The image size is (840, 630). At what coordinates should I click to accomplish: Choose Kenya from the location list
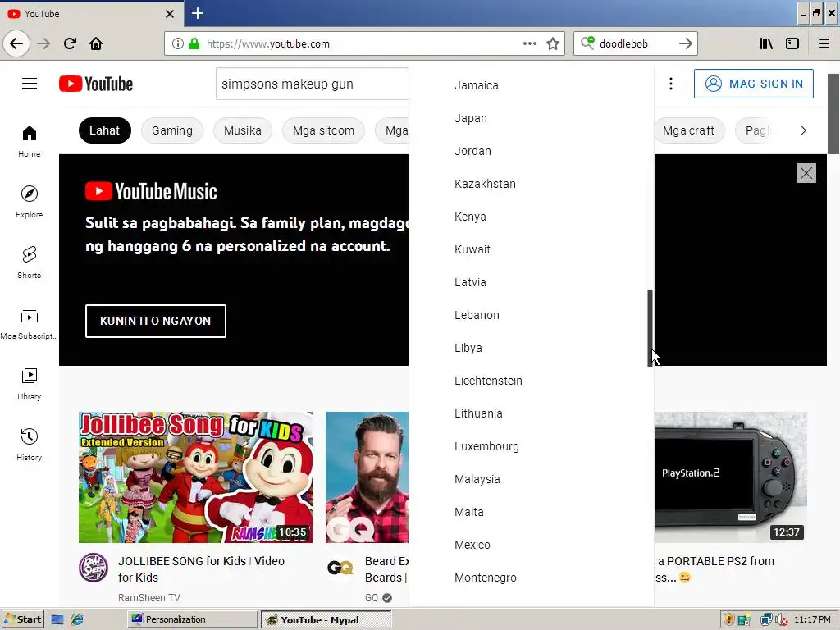coord(532,217)
